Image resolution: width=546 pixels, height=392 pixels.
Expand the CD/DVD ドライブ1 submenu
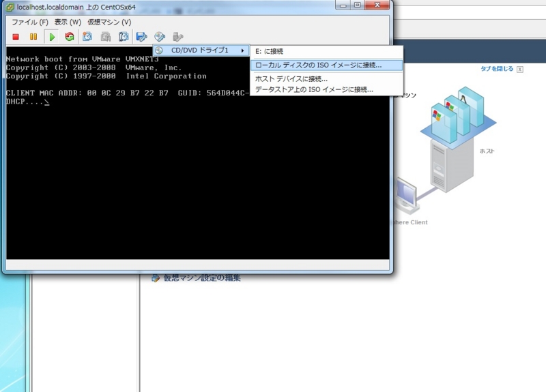201,50
